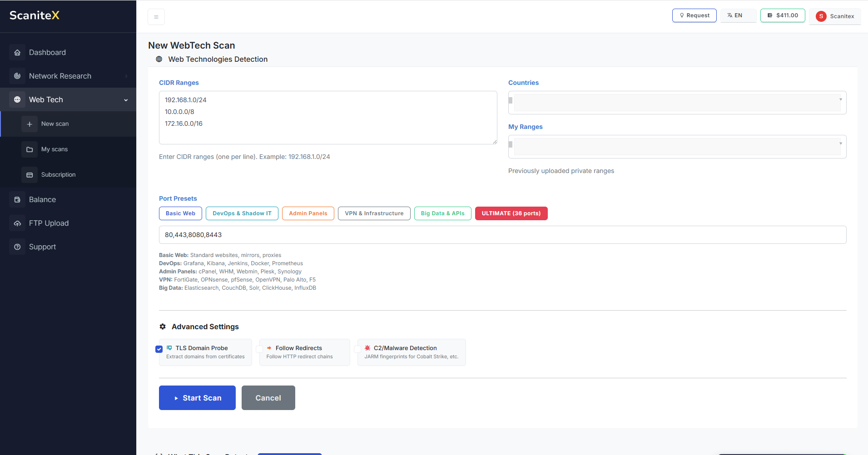The height and width of the screenshot is (455, 868).
Task: Enable C2/Malware Detection
Action: click(x=357, y=349)
